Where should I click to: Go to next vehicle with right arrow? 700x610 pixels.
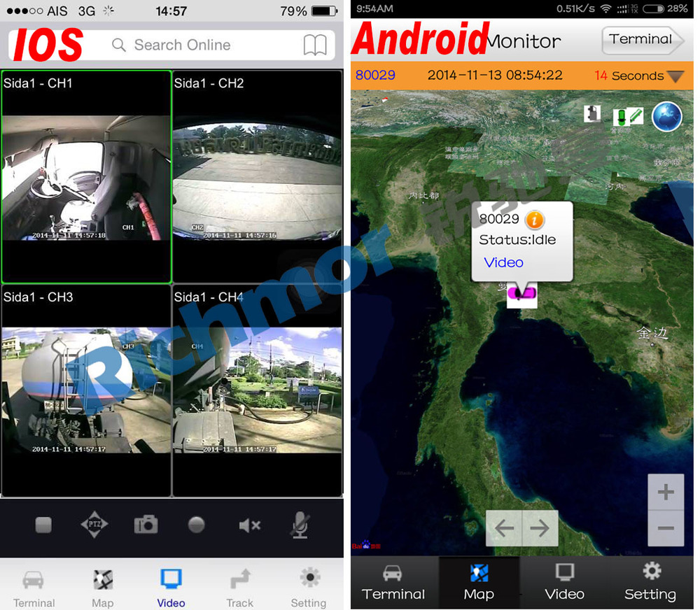point(540,528)
